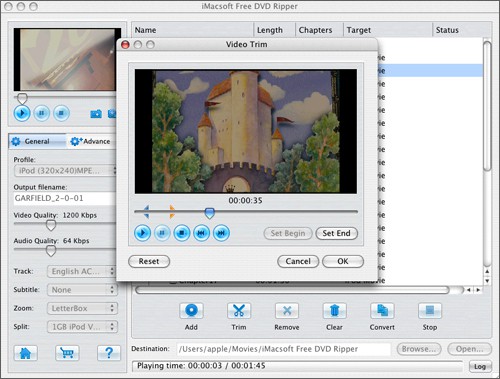Click the main window preview thumbnail
This screenshot has width=500, height=379.
[65, 59]
